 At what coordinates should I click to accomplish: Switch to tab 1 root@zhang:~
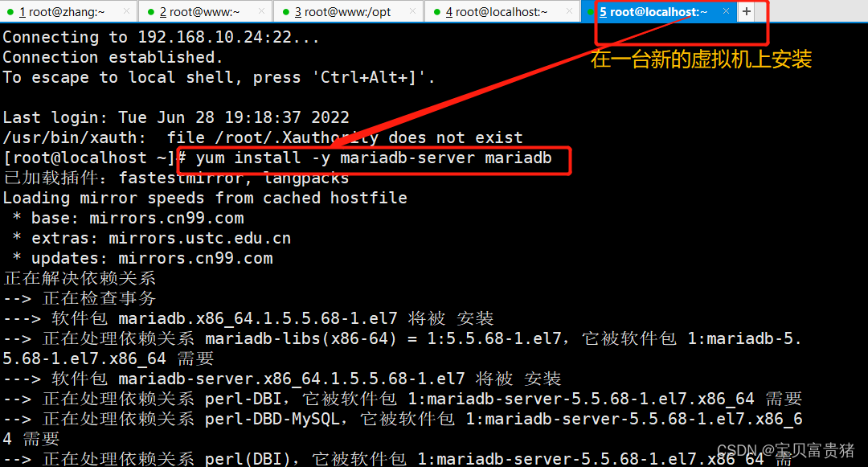click(x=68, y=11)
